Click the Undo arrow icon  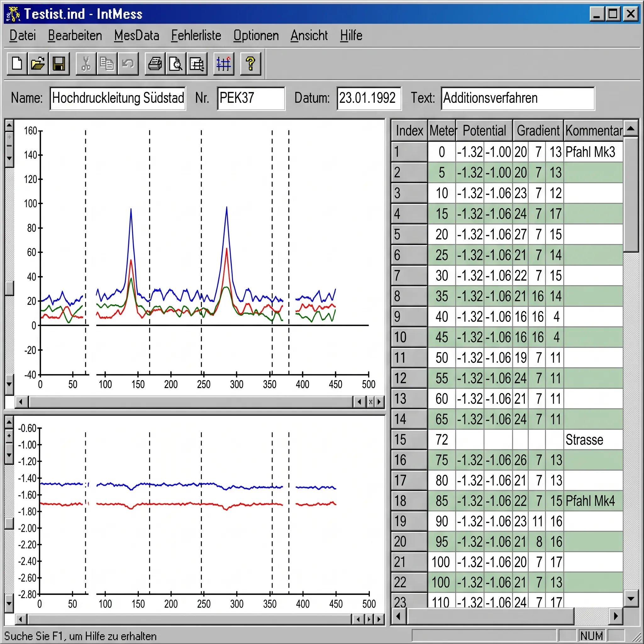point(128,64)
